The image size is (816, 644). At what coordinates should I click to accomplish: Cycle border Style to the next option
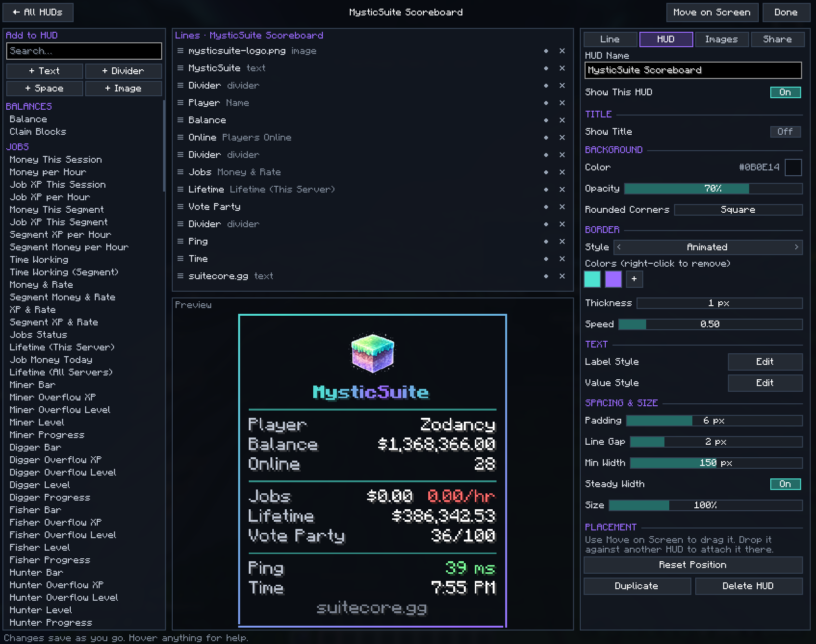tap(796, 247)
